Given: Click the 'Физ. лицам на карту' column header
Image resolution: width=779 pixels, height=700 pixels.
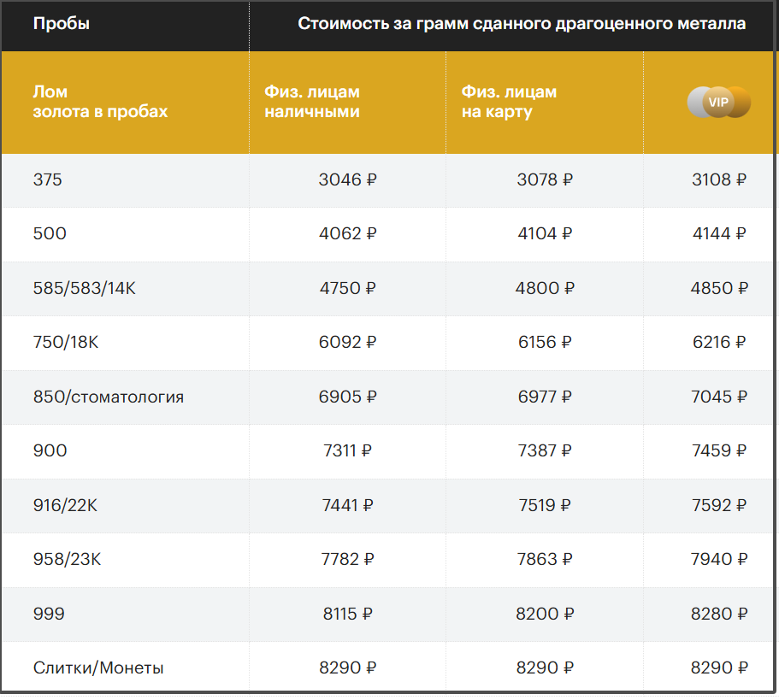Looking at the screenshot, I should [x=509, y=102].
